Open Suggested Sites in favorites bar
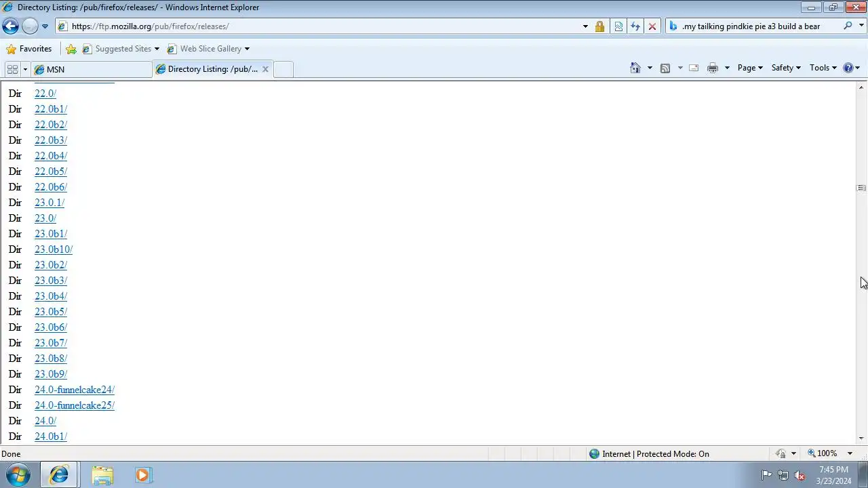The height and width of the screenshot is (488, 868). point(120,49)
